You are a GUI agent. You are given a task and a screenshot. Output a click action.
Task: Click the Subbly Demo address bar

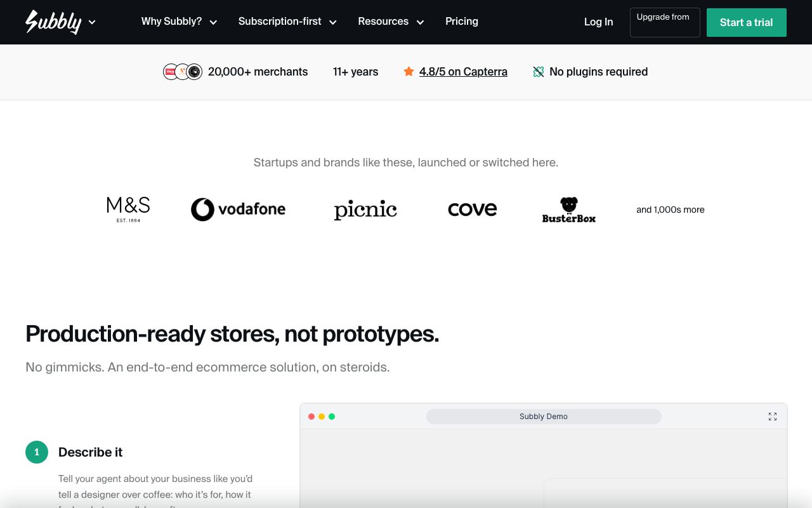(544, 417)
